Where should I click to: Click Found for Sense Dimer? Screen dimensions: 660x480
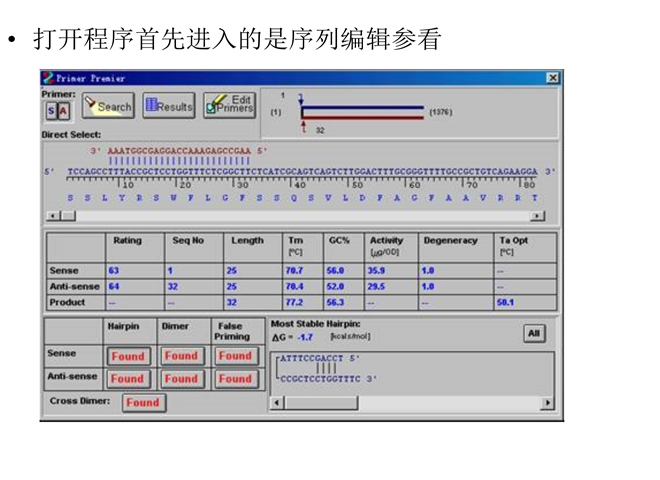(181, 356)
